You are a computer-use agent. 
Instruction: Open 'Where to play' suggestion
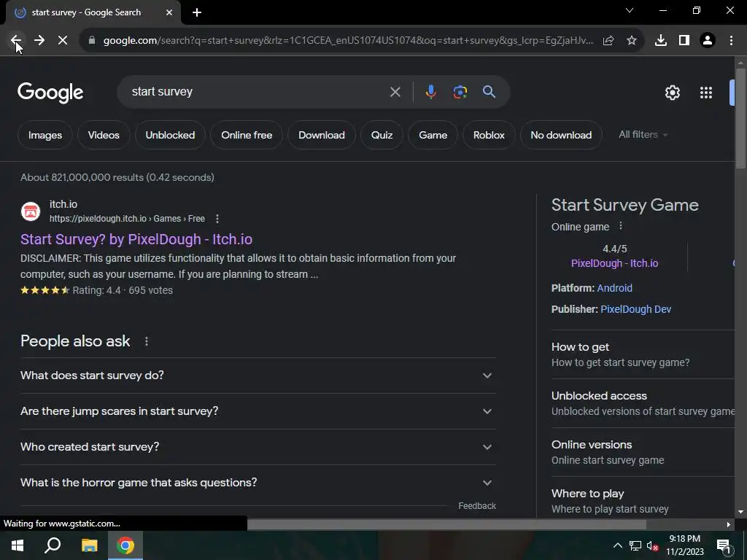coord(643,501)
